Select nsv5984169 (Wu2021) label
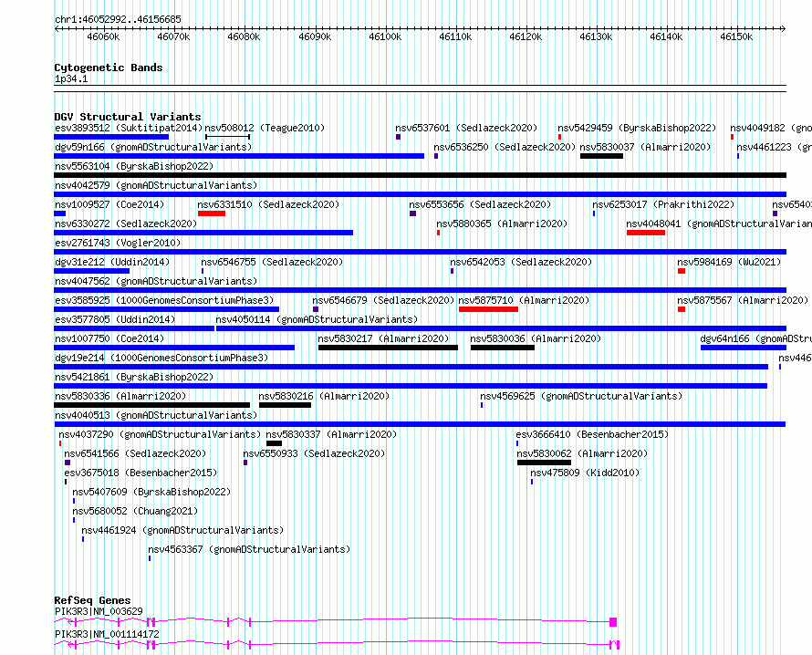The width and height of the screenshot is (812, 655). coord(729,262)
